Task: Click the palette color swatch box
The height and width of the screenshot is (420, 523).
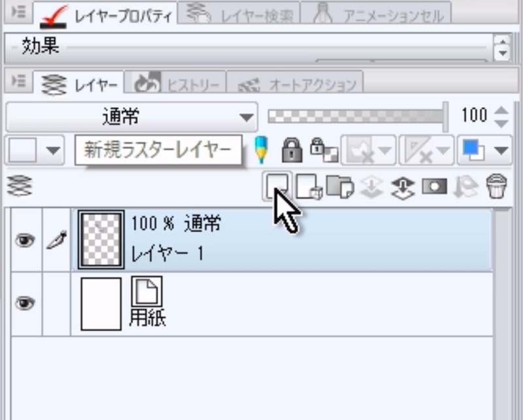Action: 23,150
